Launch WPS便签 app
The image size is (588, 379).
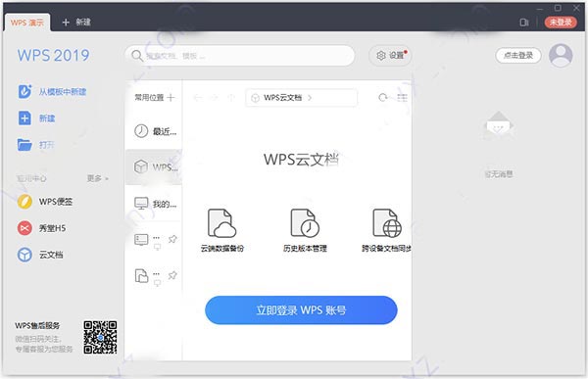(x=45, y=202)
